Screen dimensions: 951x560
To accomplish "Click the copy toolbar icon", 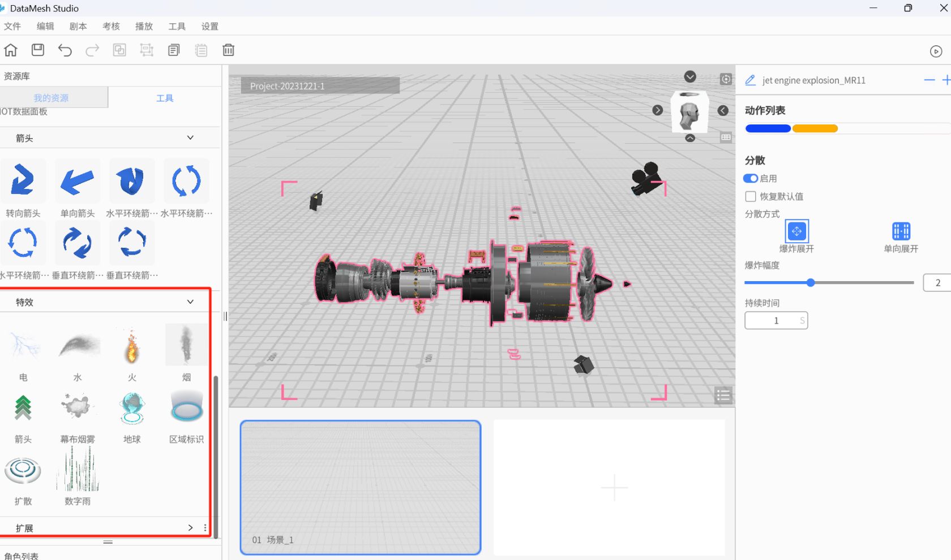I will point(174,50).
